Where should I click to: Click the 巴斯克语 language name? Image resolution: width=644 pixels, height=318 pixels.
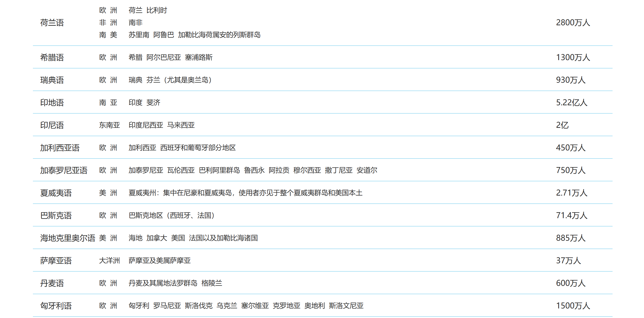[x=56, y=215]
